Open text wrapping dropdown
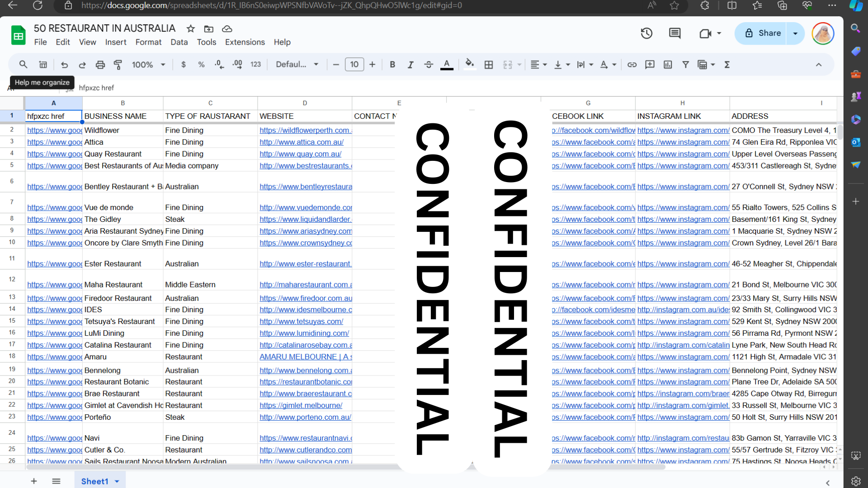This screenshot has height=488, width=868. pyautogui.click(x=585, y=65)
